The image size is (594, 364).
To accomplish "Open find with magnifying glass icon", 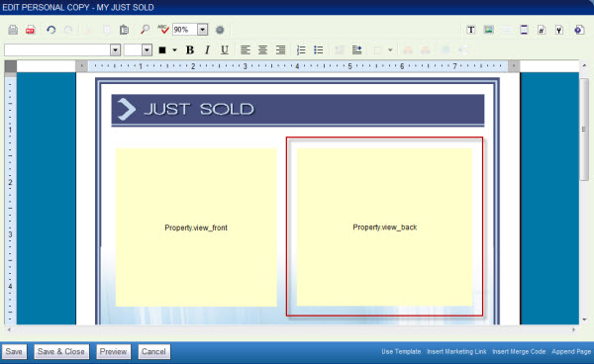I will click(145, 30).
